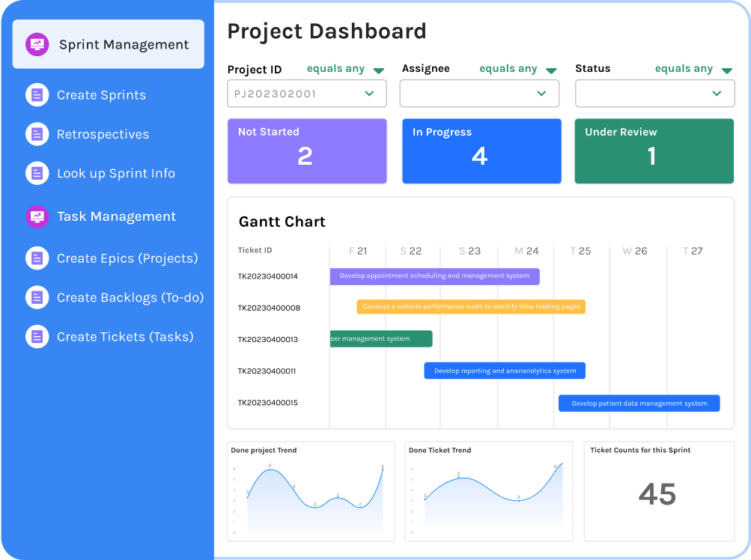Viewport: 751px width, 560px height.
Task: Click ticket ID TK20230400013
Action: click(268, 340)
